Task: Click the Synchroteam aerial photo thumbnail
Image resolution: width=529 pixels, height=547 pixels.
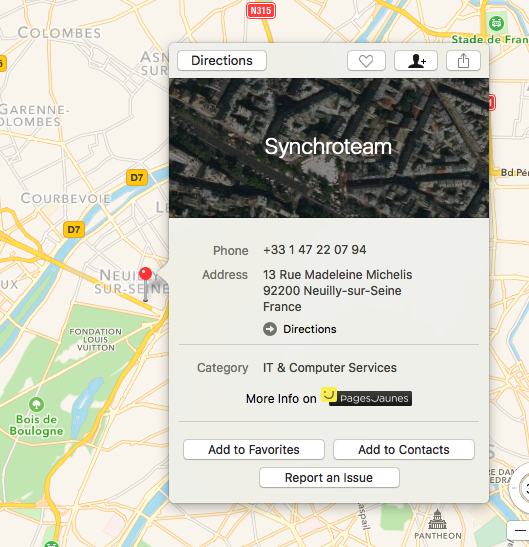Action: pos(329,148)
